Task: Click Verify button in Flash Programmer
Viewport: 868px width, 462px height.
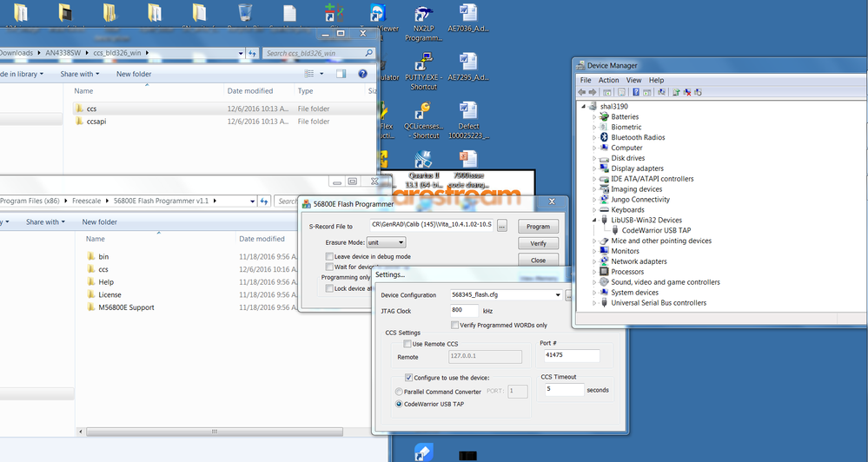Action: pyautogui.click(x=538, y=243)
